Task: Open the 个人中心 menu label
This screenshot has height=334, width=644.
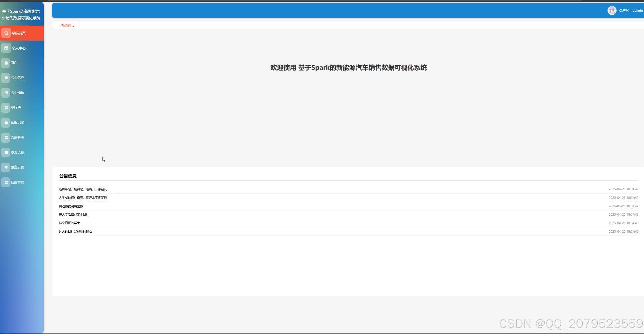Action: coord(19,48)
